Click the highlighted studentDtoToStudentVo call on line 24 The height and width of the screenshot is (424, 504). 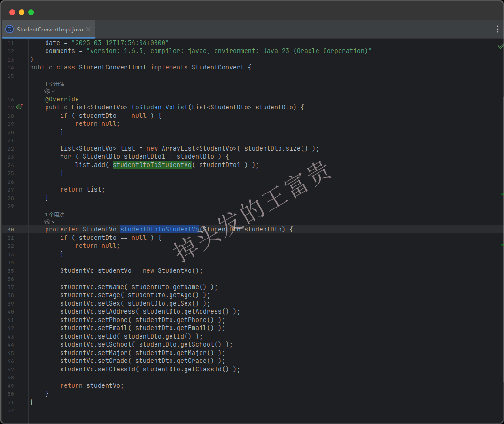tap(152, 165)
